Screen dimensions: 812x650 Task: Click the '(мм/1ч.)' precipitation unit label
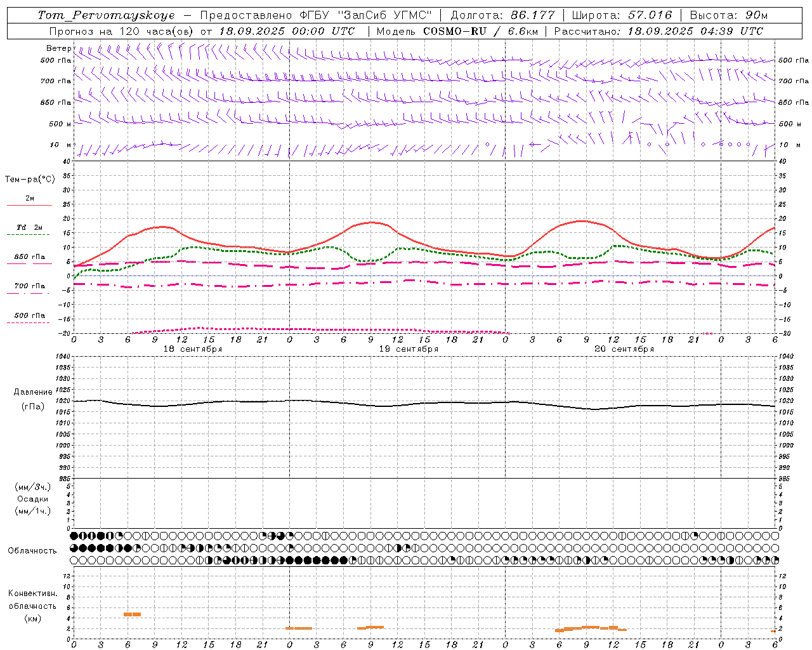click(x=33, y=511)
